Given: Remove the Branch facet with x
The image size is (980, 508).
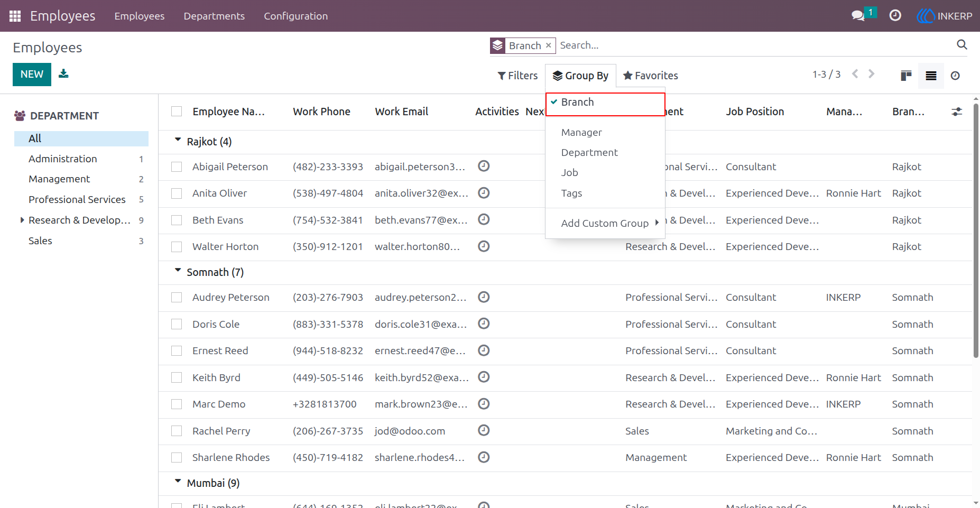Looking at the screenshot, I should pyautogui.click(x=548, y=45).
